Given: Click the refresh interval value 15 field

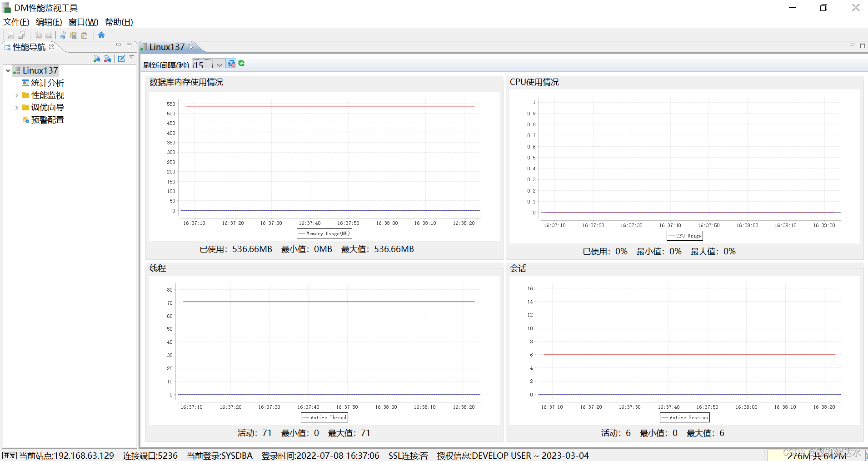Looking at the screenshot, I should click(203, 65).
